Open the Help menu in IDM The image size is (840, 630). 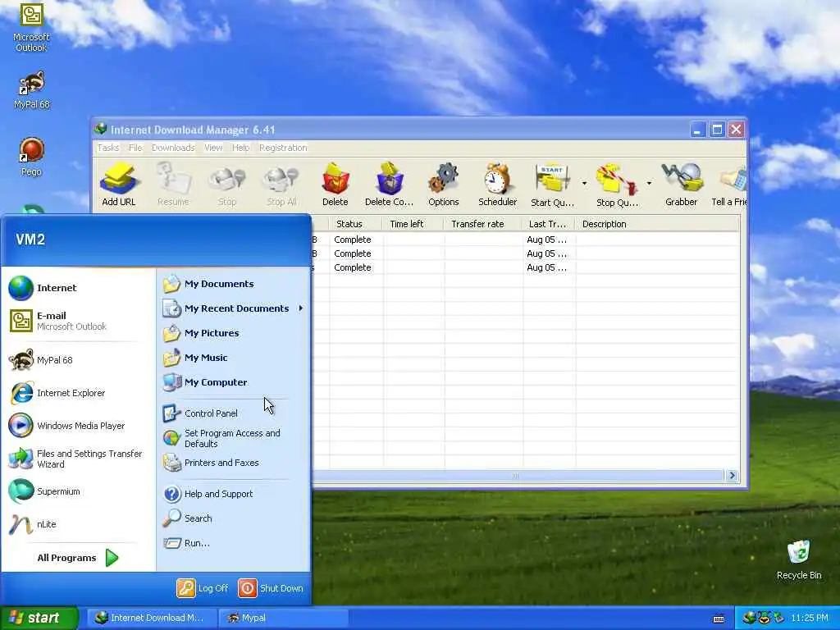[240, 148]
